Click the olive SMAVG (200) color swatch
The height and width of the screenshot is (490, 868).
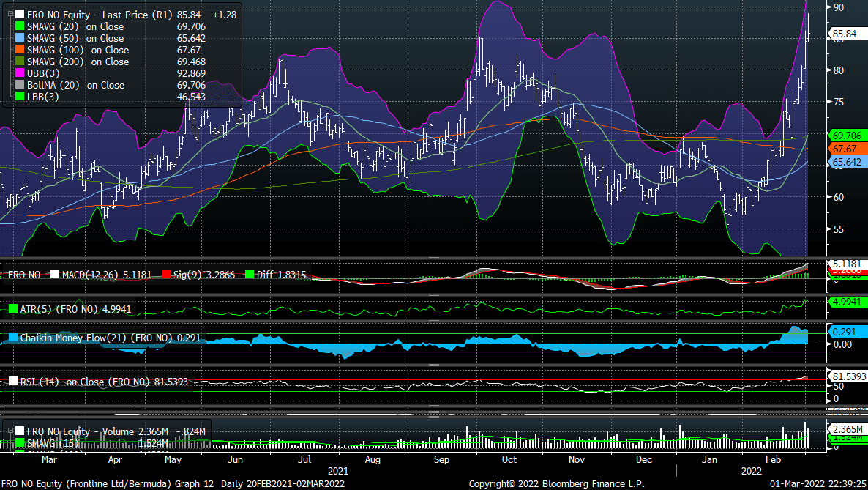(x=19, y=62)
